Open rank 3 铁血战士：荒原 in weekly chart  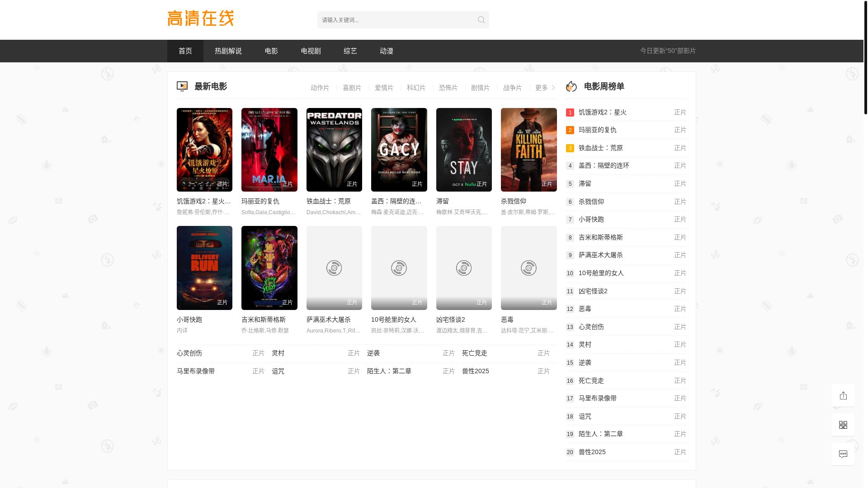tap(626, 148)
